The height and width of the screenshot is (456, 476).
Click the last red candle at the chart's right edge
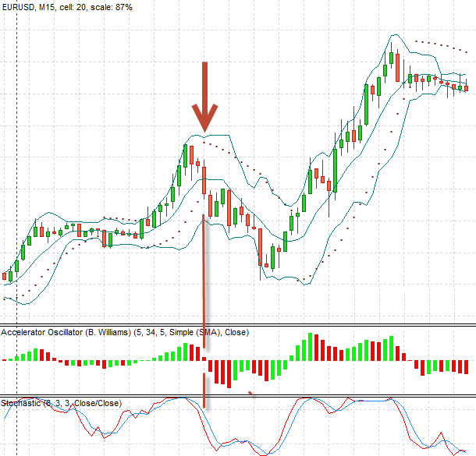(x=466, y=88)
